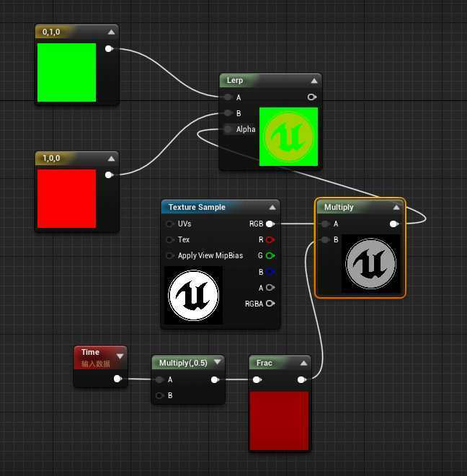
Task: Select the 1,0,0 node title bar
Action: [x=77, y=158]
